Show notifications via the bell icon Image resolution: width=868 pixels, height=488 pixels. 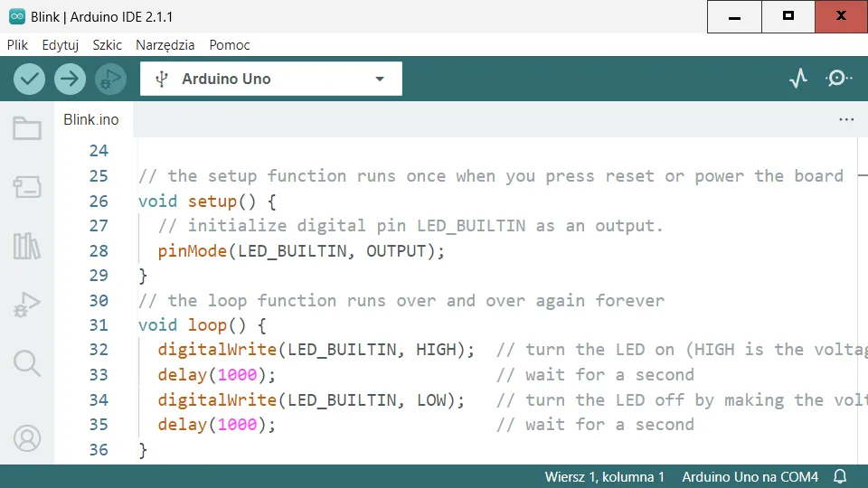[840, 476]
